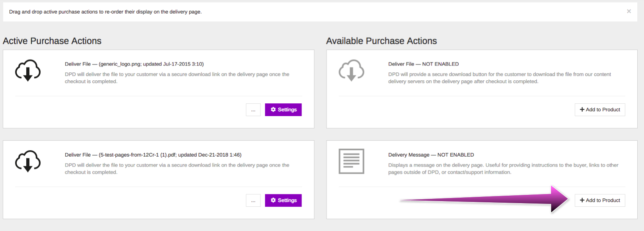Click the grey cloud icon for Deliver File NOT ENABLED
This screenshot has height=231, width=644.
[351, 70]
